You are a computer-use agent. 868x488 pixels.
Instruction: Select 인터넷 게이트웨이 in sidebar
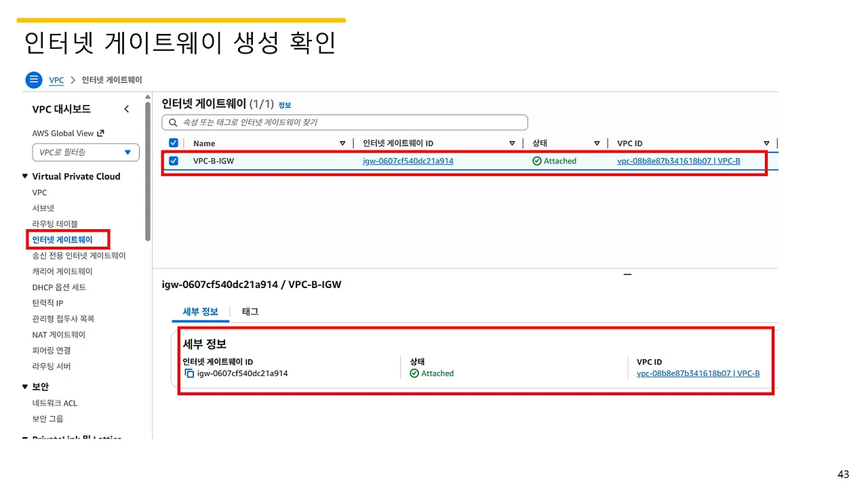(x=62, y=240)
